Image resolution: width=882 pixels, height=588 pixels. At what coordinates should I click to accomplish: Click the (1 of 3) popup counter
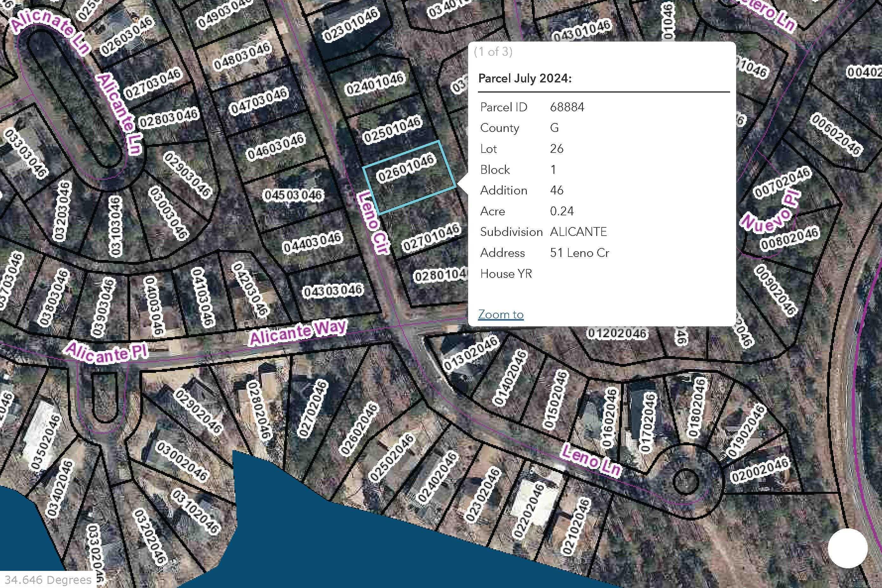click(493, 52)
